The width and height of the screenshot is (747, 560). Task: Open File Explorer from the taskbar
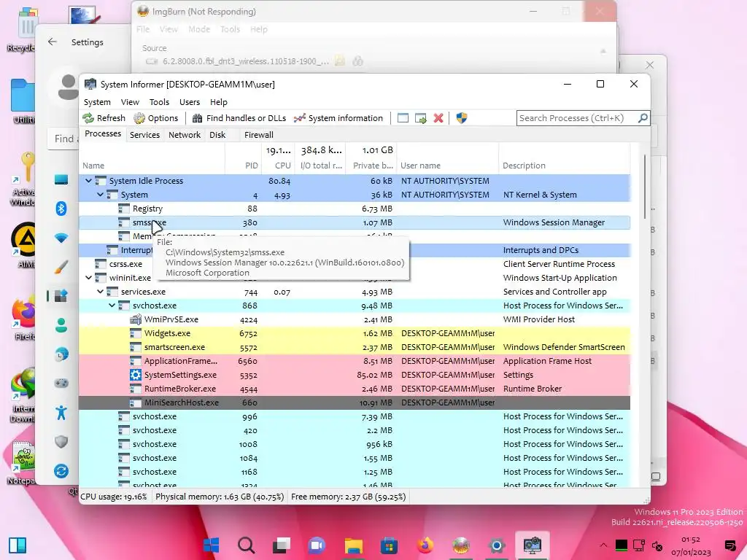(354, 545)
